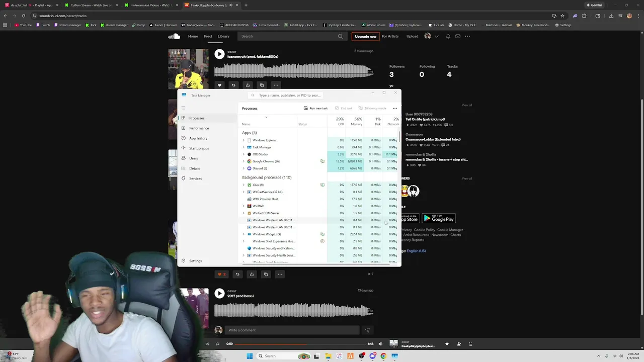This screenshot has height=362, width=644.
Task: Open Windows Start menu
Action: (x=250, y=356)
